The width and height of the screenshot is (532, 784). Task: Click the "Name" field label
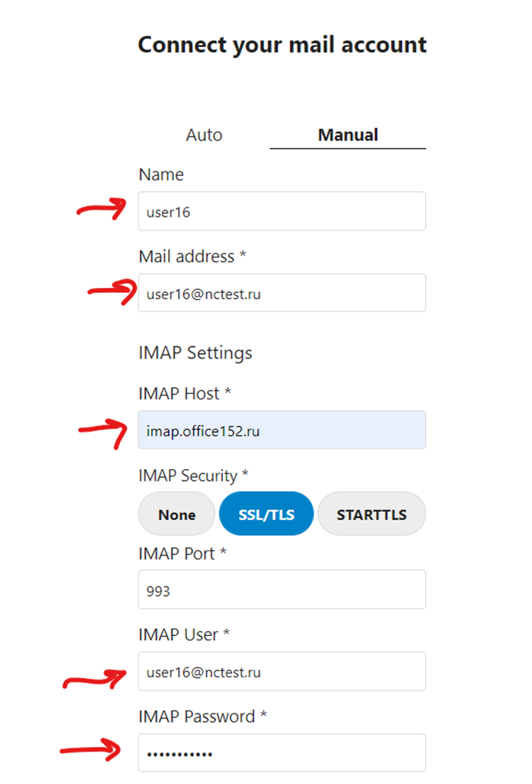[161, 175]
